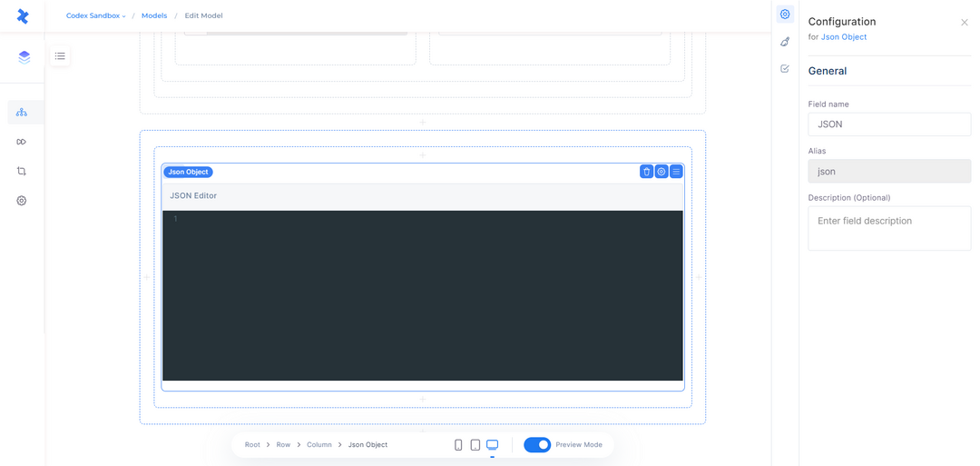Click Column in the breadcrumb path

click(x=319, y=445)
